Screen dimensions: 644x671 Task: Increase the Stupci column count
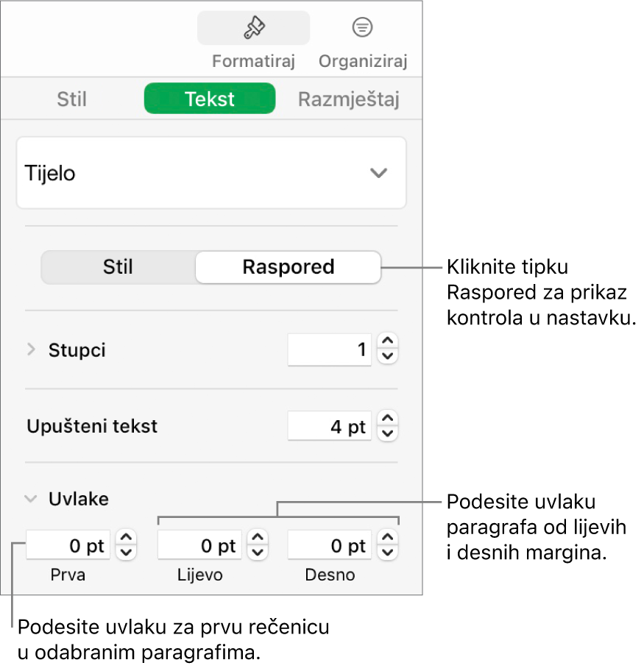pyautogui.click(x=388, y=343)
